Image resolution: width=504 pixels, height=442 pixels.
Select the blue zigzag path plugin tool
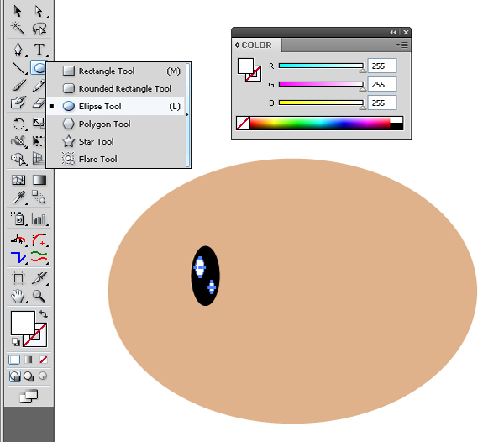[18, 257]
